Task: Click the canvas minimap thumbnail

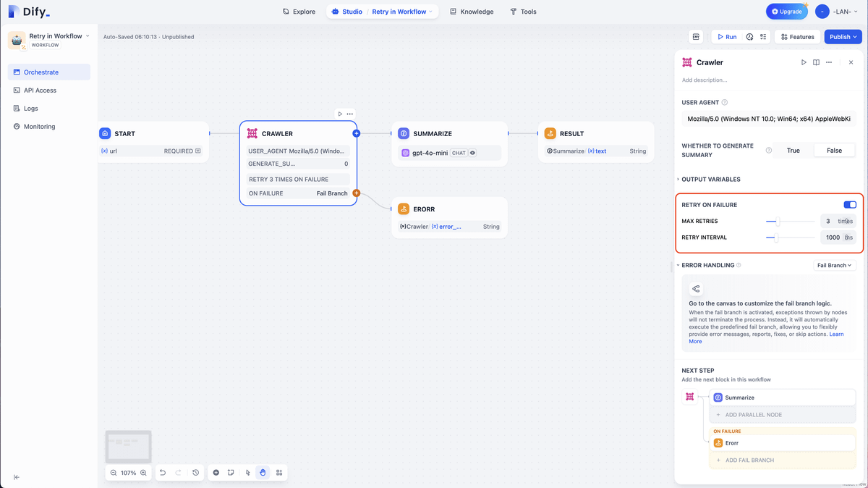Action: tap(128, 446)
